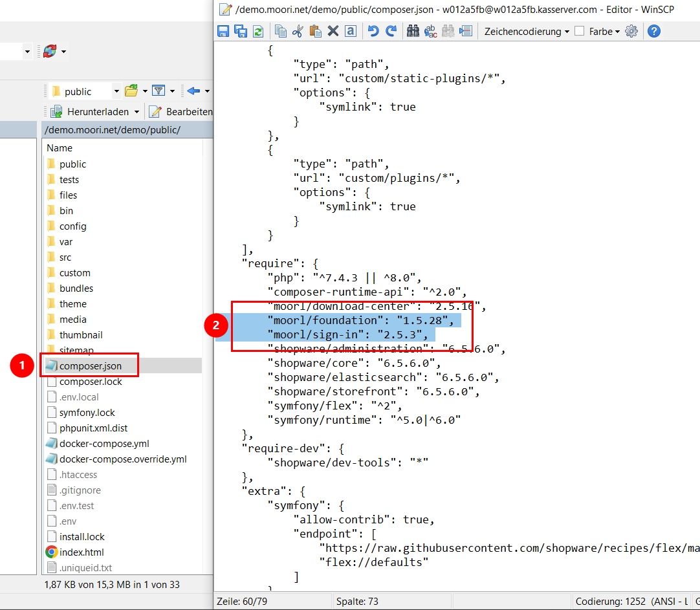Expand the Farbe dropdown arrow
700x610 pixels.
[617, 32]
